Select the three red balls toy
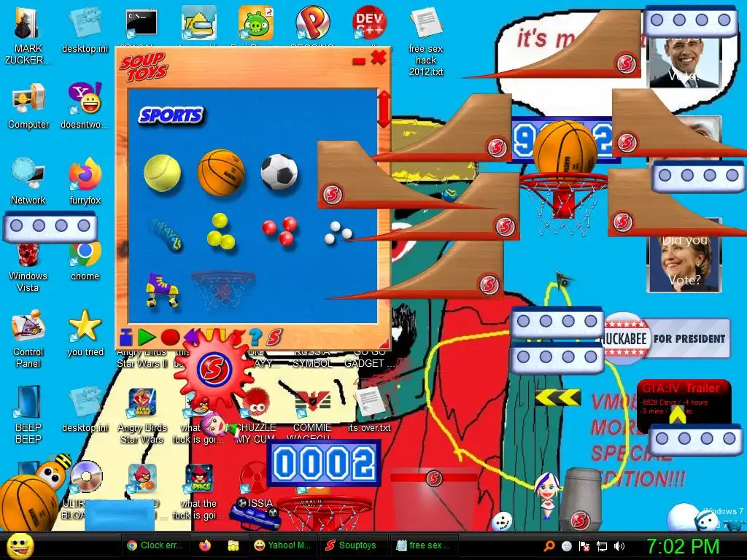The image size is (747, 560). pos(279,230)
